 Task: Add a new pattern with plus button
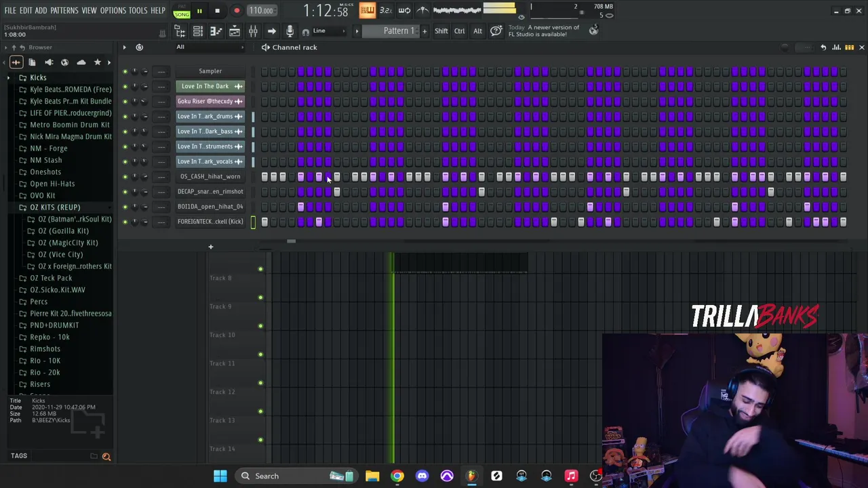coord(425,31)
